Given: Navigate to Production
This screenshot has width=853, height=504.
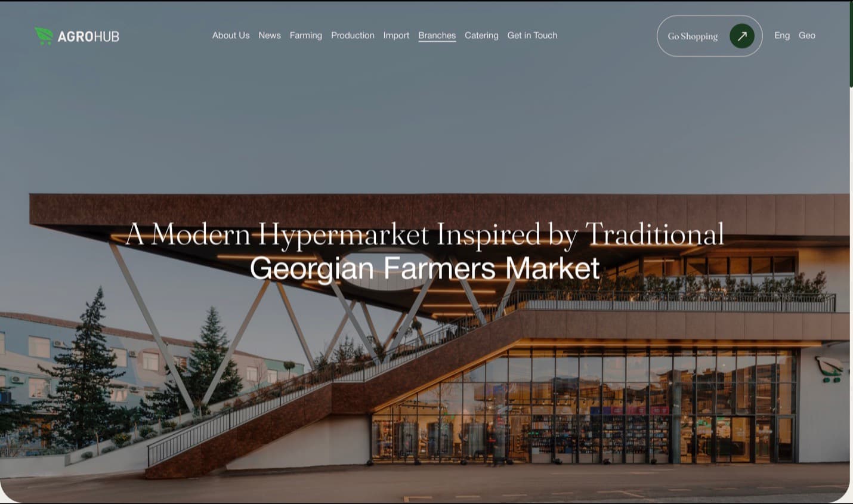Looking at the screenshot, I should (353, 35).
